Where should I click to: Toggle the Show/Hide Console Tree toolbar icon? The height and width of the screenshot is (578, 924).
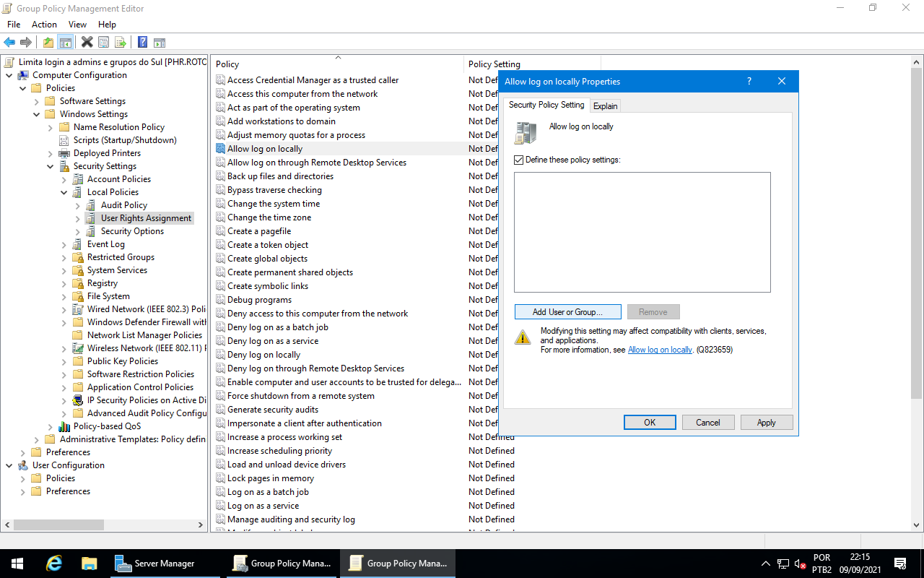[x=66, y=41]
